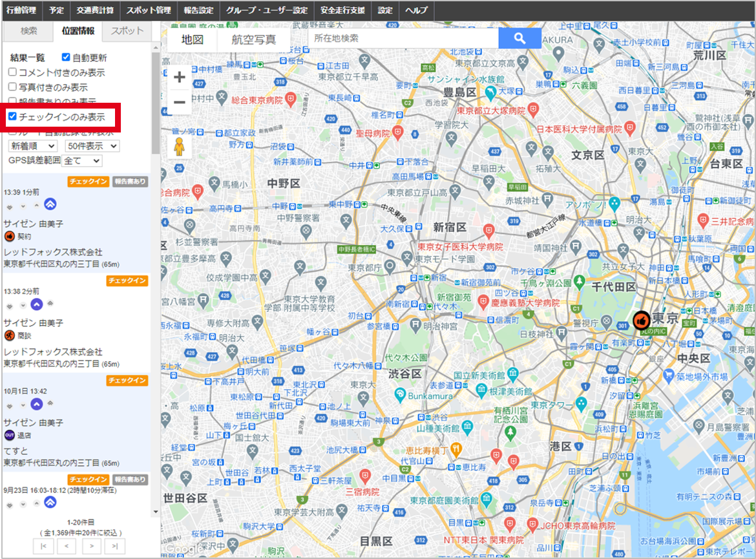Open the 50件表示 count dropdown
756x559 pixels.
coord(92,146)
